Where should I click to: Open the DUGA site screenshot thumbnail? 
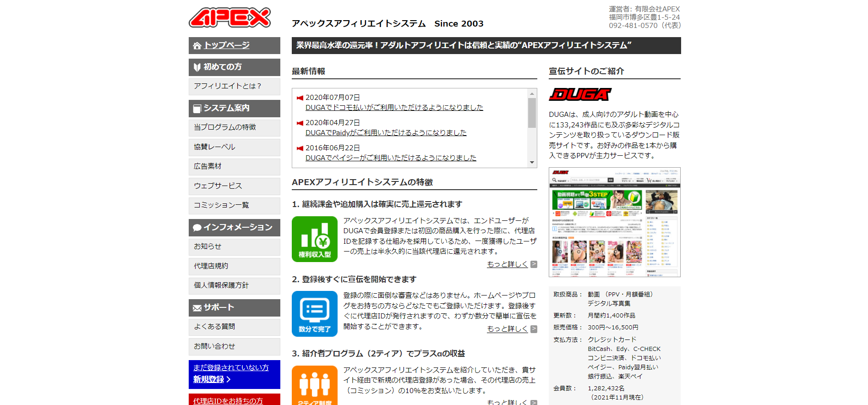point(615,222)
